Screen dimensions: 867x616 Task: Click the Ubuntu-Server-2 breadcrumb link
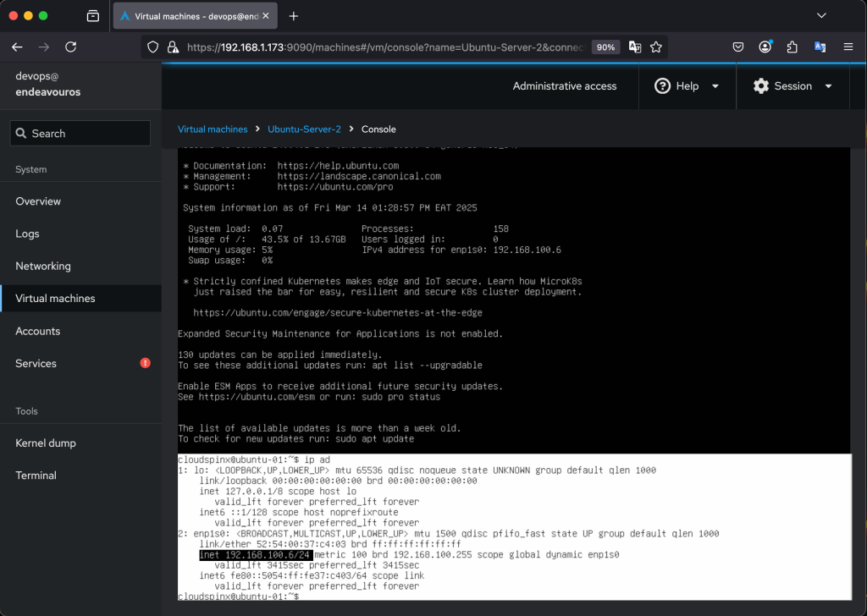pyautogui.click(x=304, y=129)
